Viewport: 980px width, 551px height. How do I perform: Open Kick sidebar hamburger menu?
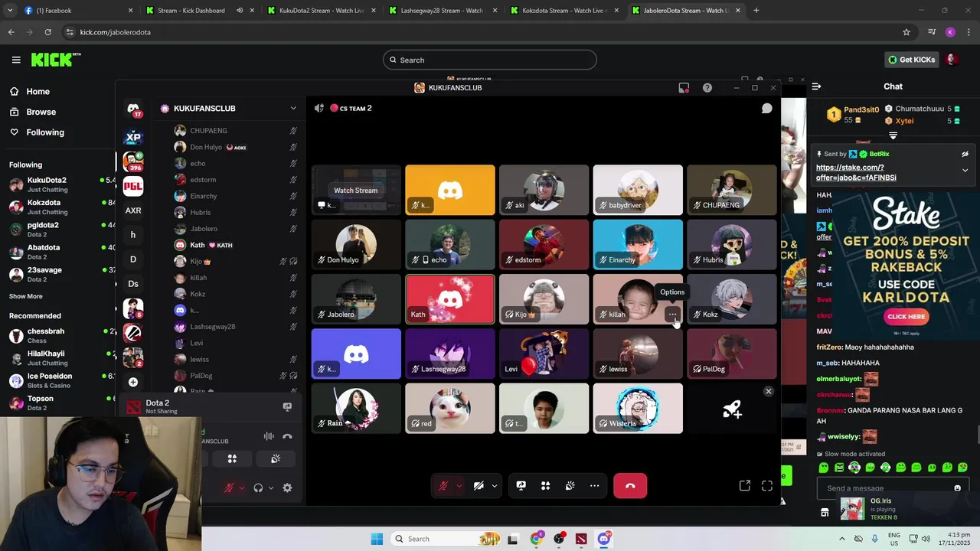(16, 60)
